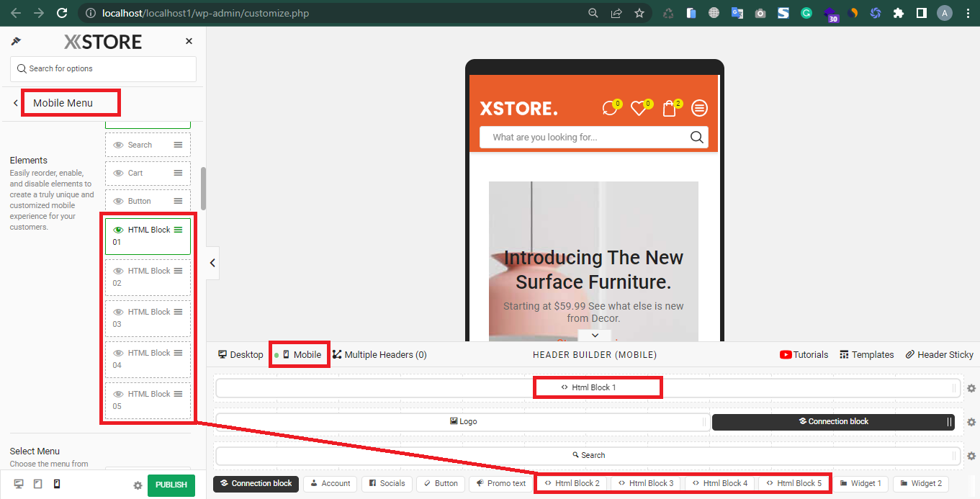Click wishlist heart icon in preview

pos(639,108)
